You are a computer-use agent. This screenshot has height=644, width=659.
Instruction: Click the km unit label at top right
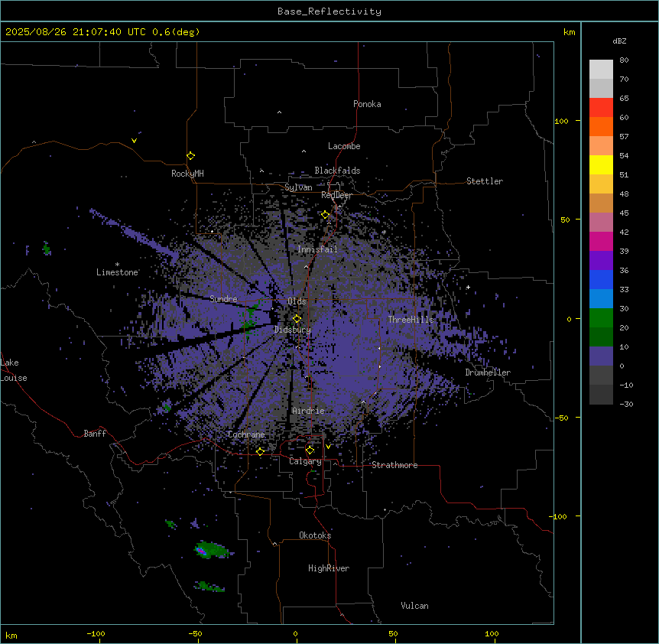pos(569,32)
